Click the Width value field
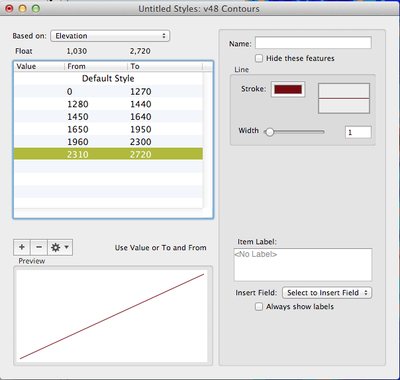Viewport: 400px width, 380px height. pos(358,132)
